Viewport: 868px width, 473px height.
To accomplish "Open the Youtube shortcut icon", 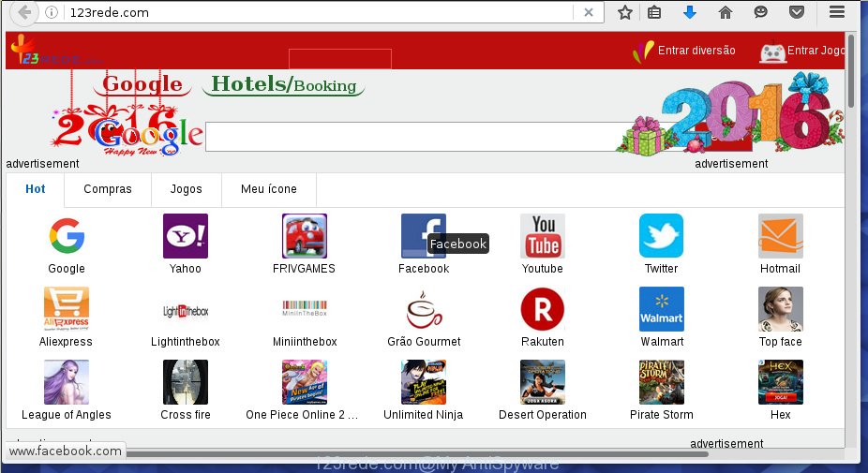I will click(543, 236).
